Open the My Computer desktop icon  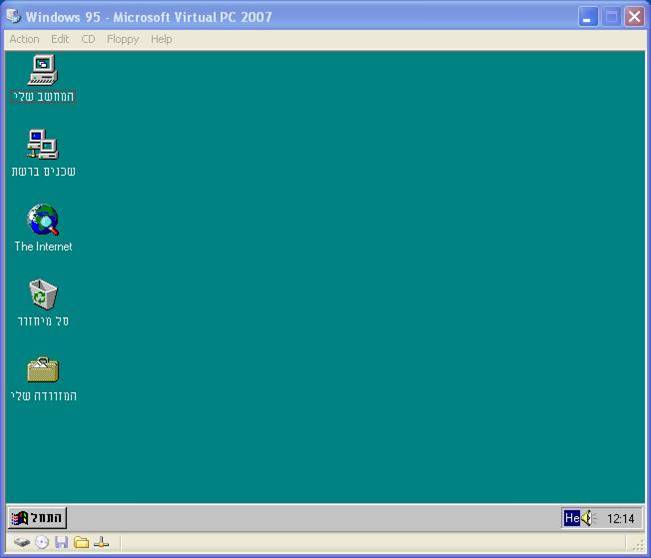click(x=42, y=70)
